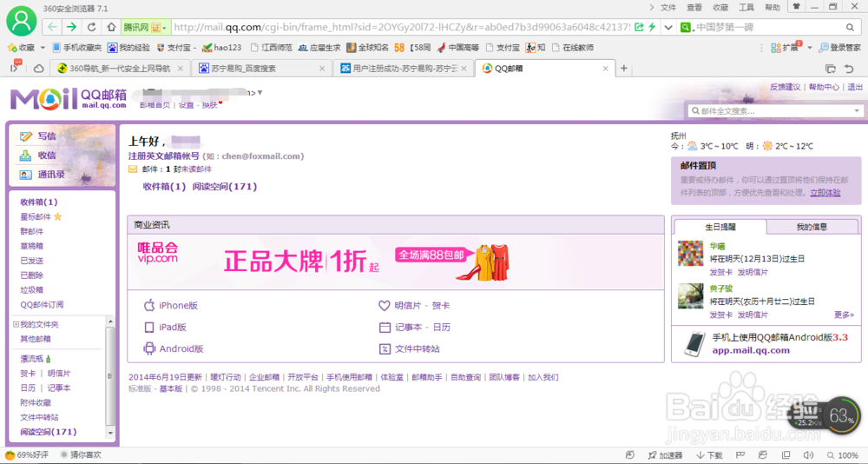Viewport: 868px width, 464px height.
Task: Click the search magnifier in browser search box
Action: tap(850, 27)
